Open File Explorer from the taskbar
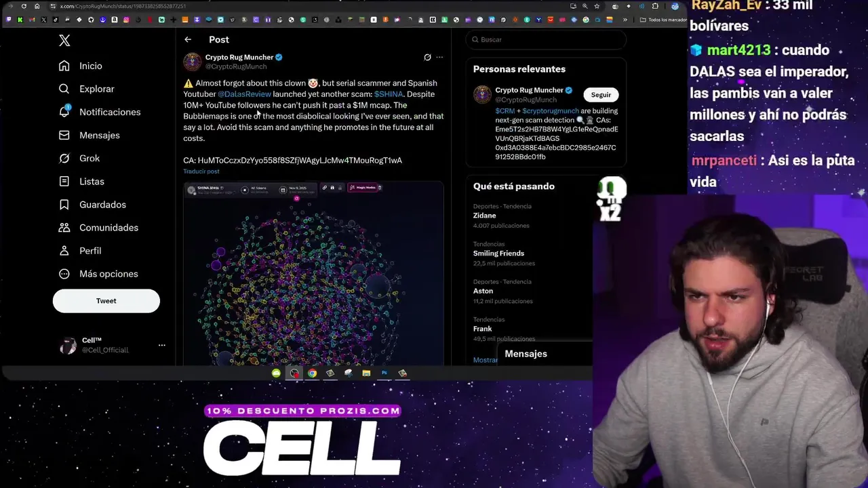The image size is (868, 488). point(366,373)
